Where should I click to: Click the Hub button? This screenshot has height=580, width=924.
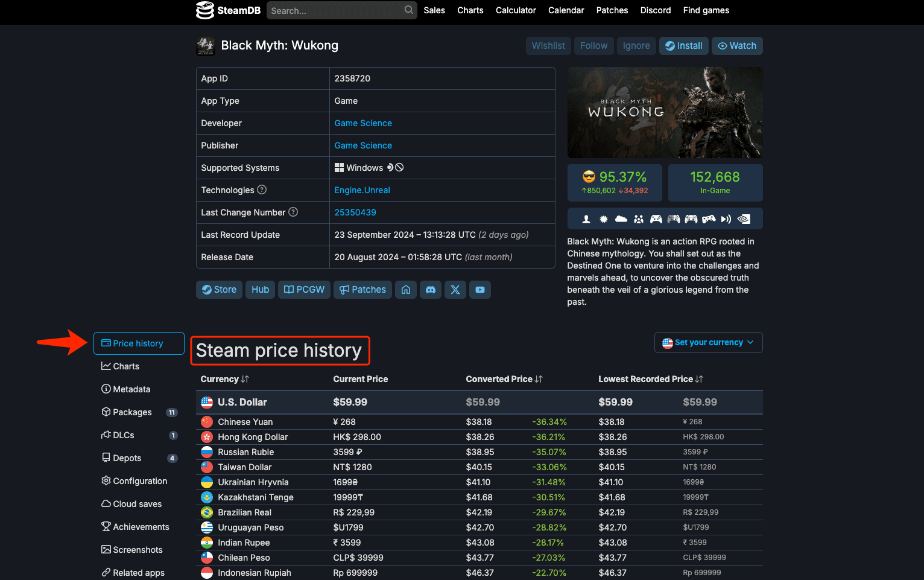click(x=260, y=290)
